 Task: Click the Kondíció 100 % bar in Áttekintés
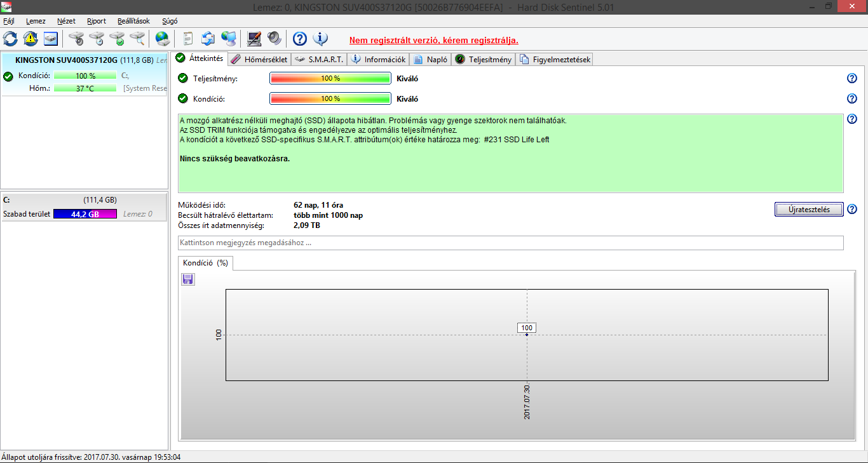330,98
